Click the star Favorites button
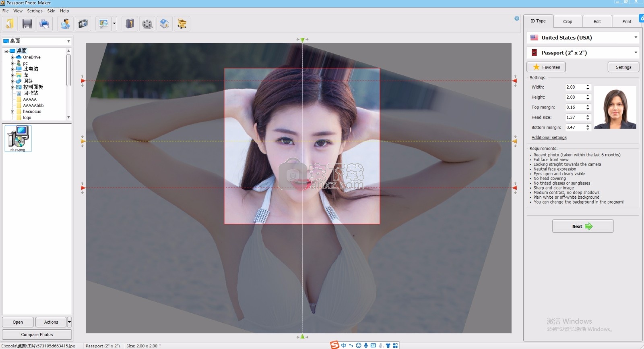 [x=546, y=67]
